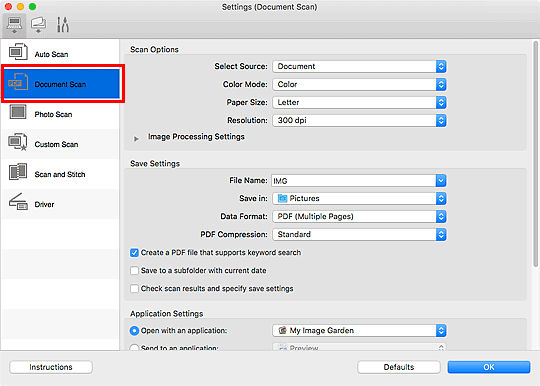Open the Data Format dropdown
Screen dimensions: 540x386
click(359, 216)
